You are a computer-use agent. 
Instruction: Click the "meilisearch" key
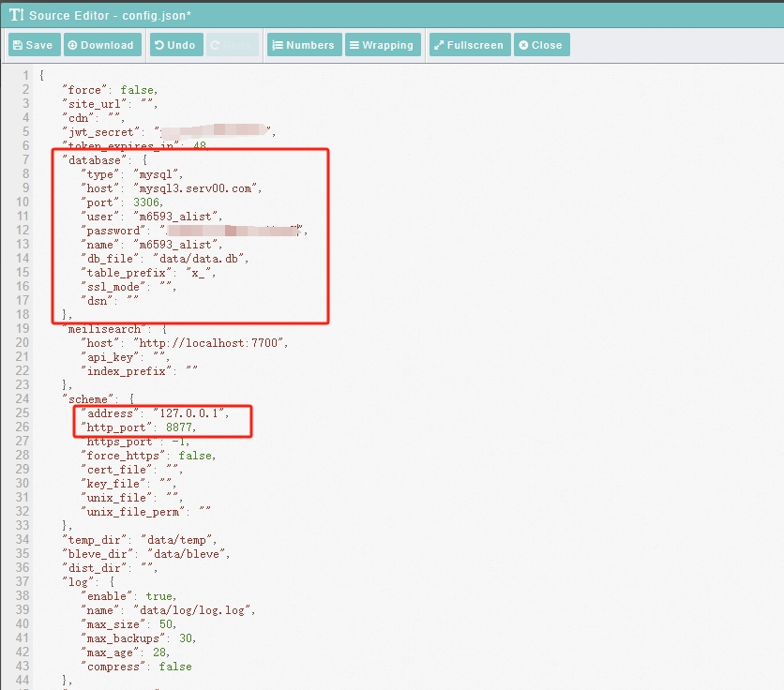pyautogui.click(x=102, y=329)
